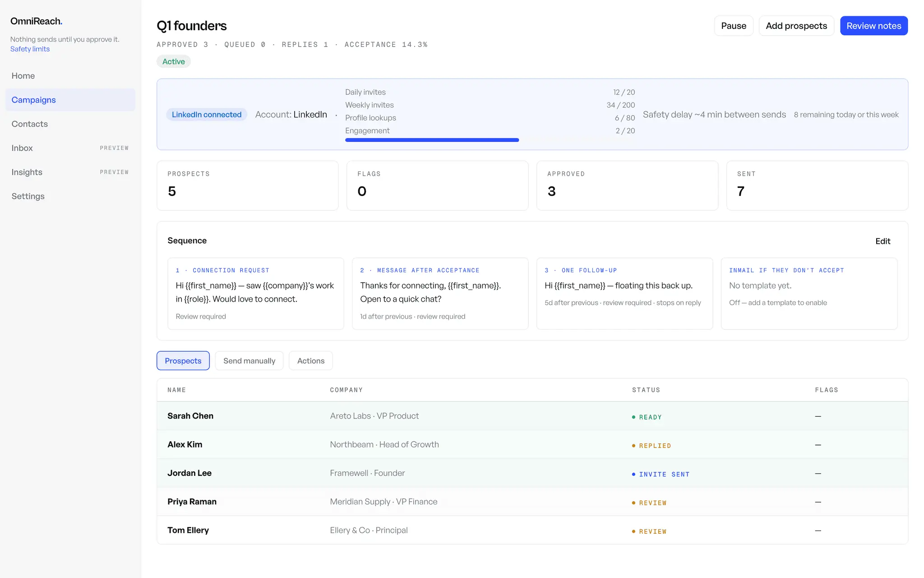This screenshot has height=578, width=924.
Task: Open the Connection request step card
Action: 255,294
